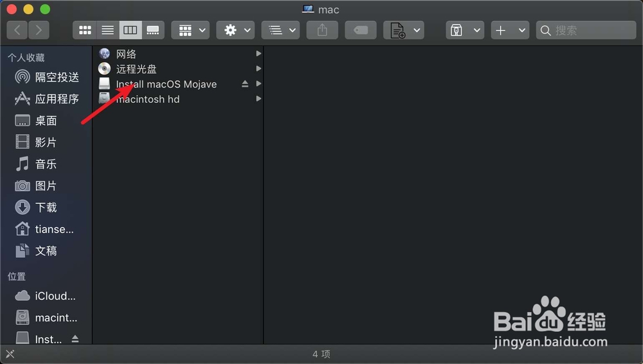Screen dimensions: 643x364
Task: Open 隔空投送 AirDrop in sidebar
Action: (47, 77)
